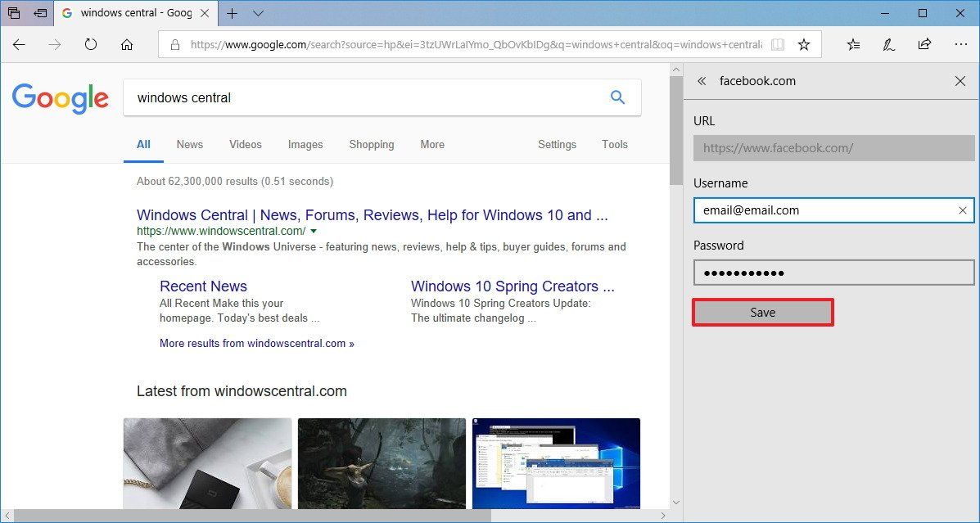Add this page to favorites via the star
Screen dimensions: 980x523
[x=804, y=46]
